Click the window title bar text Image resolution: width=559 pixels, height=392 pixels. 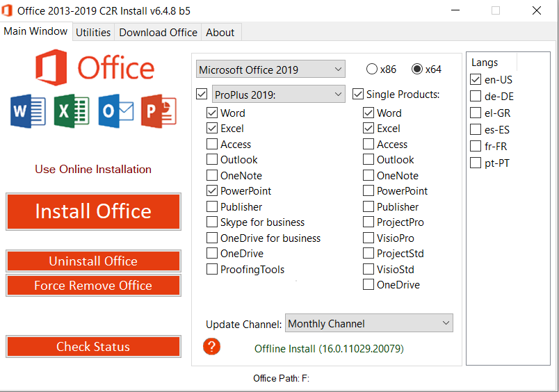[x=104, y=10]
